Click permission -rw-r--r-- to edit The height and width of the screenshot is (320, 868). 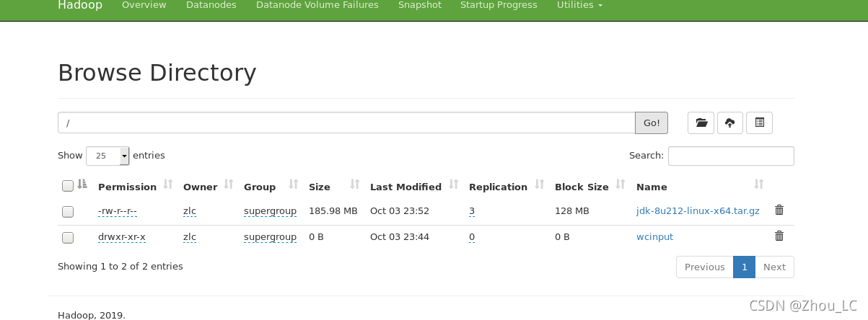(x=118, y=211)
